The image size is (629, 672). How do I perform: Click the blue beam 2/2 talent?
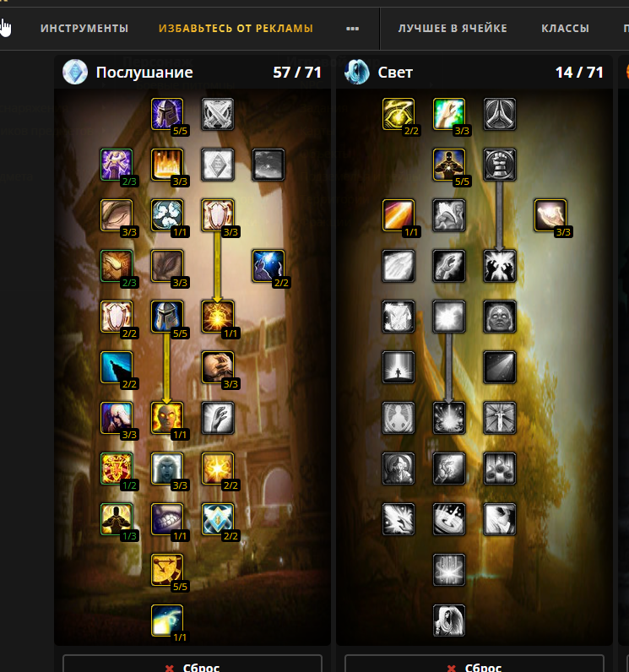(x=117, y=367)
